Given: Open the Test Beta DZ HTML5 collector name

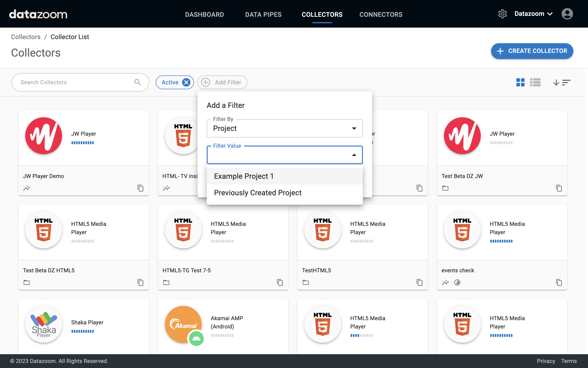Looking at the screenshot, I should (x=49, y=270).
